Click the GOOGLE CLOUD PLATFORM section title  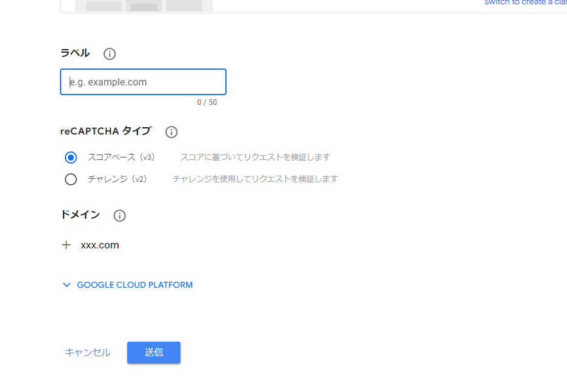pyautogui.click(x=134, y=285)
